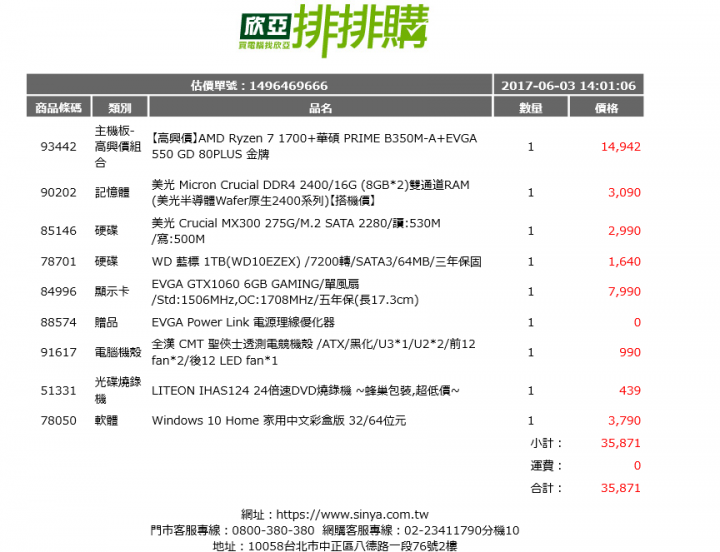Click the address line 10058台北市中正區
Screen dimensions: 720x552
[x=335, y=546]
